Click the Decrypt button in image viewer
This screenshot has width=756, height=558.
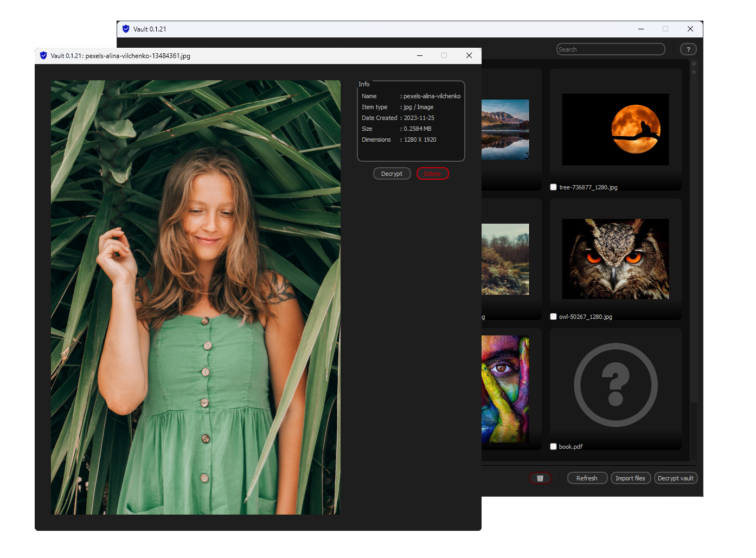pyautogui.click(x=392, y=174)
